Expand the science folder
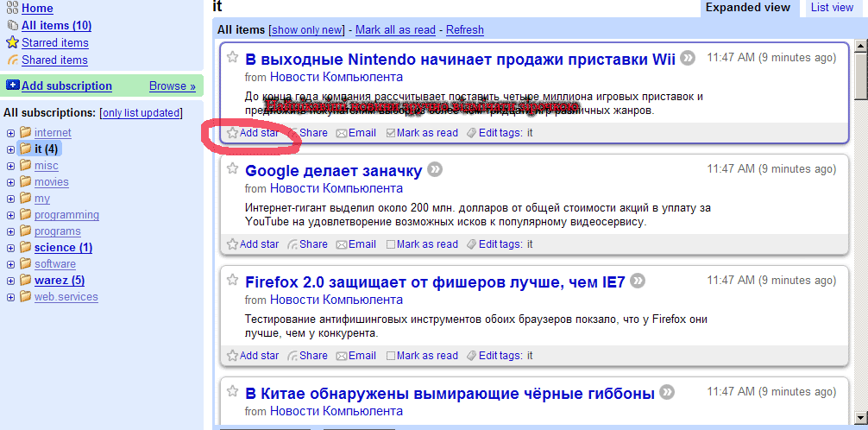Screen dimensions: 868x430 click(x=10, y=248)
